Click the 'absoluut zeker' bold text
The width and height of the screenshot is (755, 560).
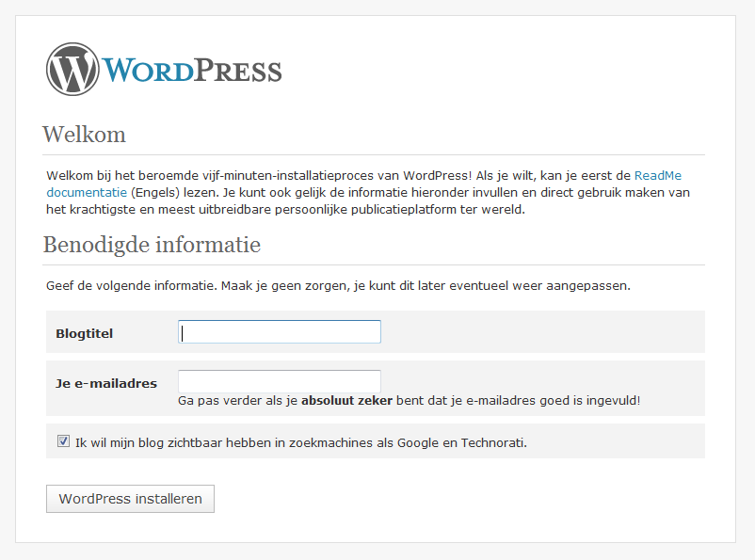pyautogui.click(x=346, y=400)
